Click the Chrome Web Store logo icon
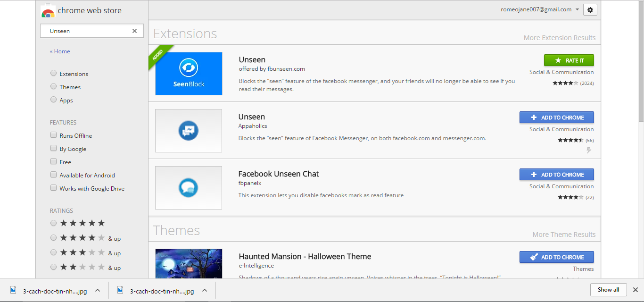This screenshot has width=644, height=302. 48,11
